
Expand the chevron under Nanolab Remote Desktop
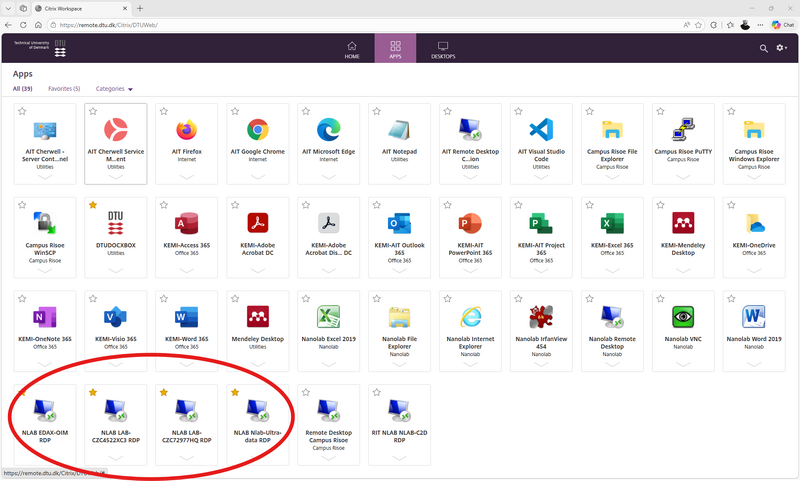pyautogui.click(x=612, y=364)
